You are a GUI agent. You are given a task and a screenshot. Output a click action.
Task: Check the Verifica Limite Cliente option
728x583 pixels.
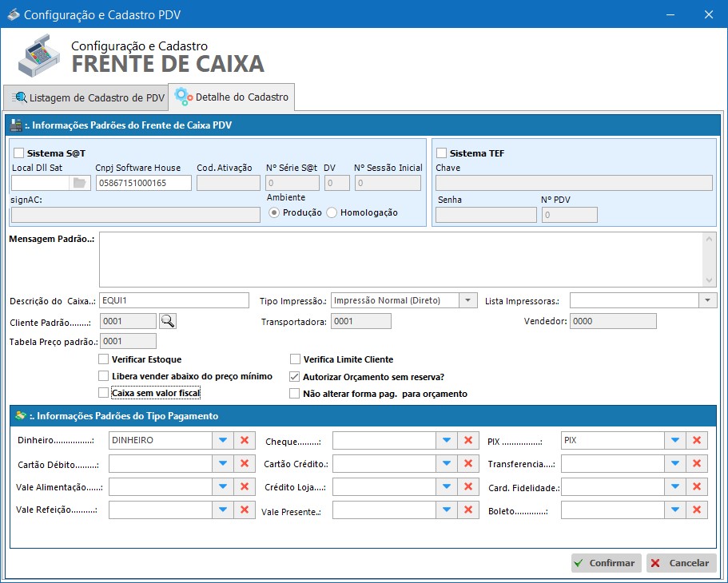(295, 359)
